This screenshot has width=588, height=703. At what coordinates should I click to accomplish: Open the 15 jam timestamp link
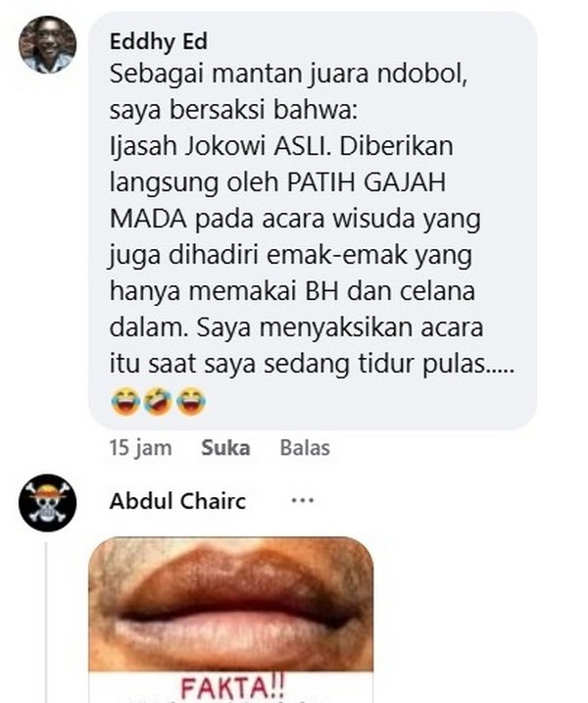click(x=141, y=448)
